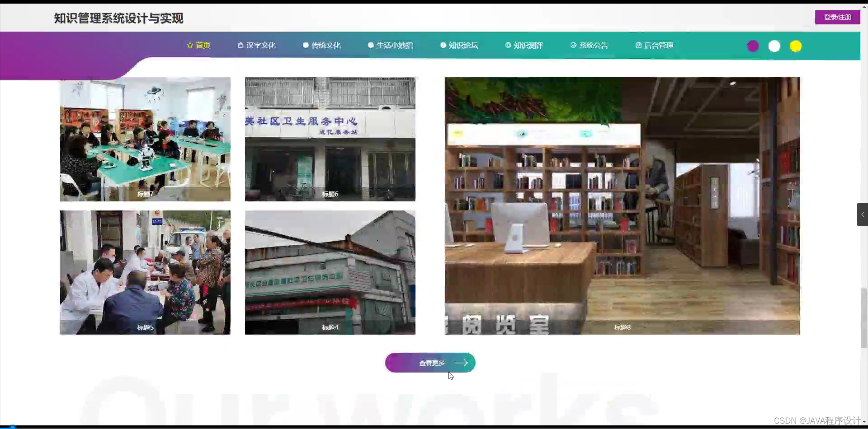This screenshot has width=868, height=429.
Task: Open the 标题5 medical consultation image
Action: tap(145, 272)
